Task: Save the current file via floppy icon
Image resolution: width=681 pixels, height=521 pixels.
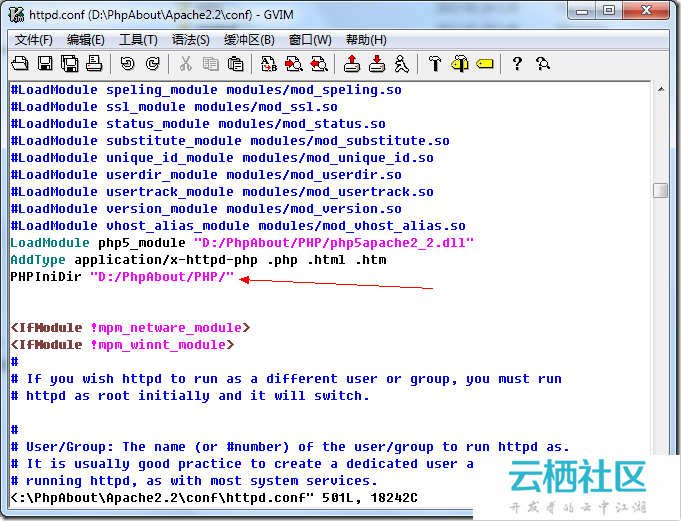Action: pyautogui.click(x=45, y=64)
